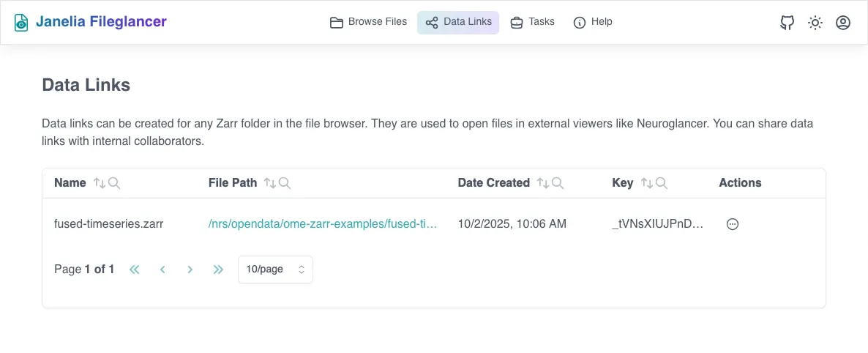Open the Help menu item
The image size is (868, 353).
593,22
